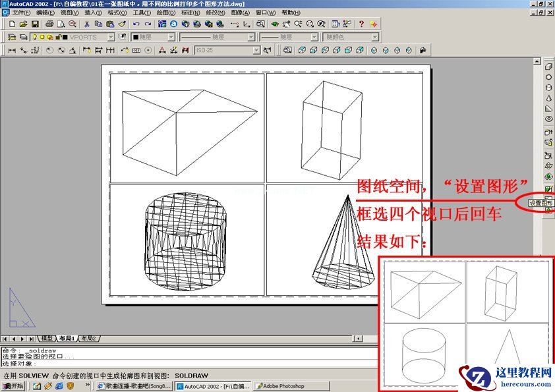Click the Windows 开始 Start button
555x392 pixels.
(x=13, y=385)
